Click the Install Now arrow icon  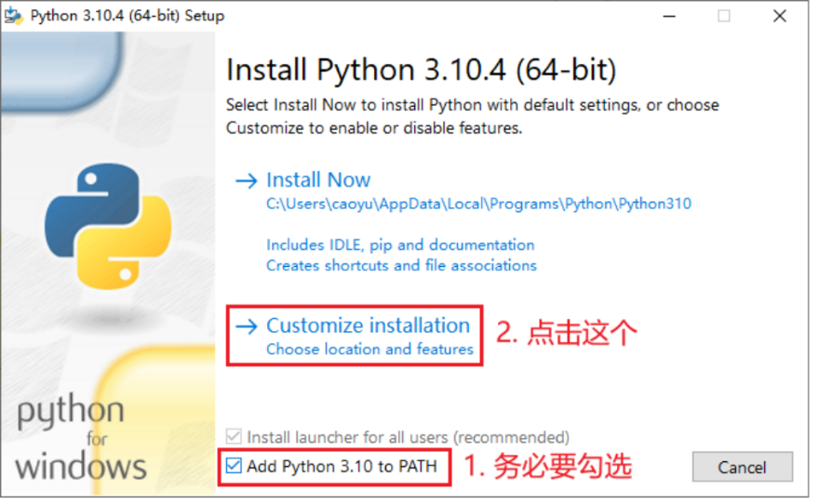[x=246, y=181]
